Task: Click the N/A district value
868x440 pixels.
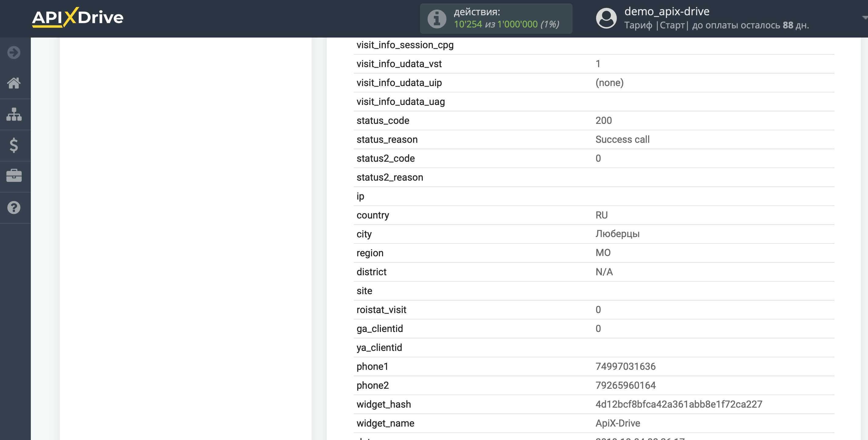Action: tap(604, 272)
